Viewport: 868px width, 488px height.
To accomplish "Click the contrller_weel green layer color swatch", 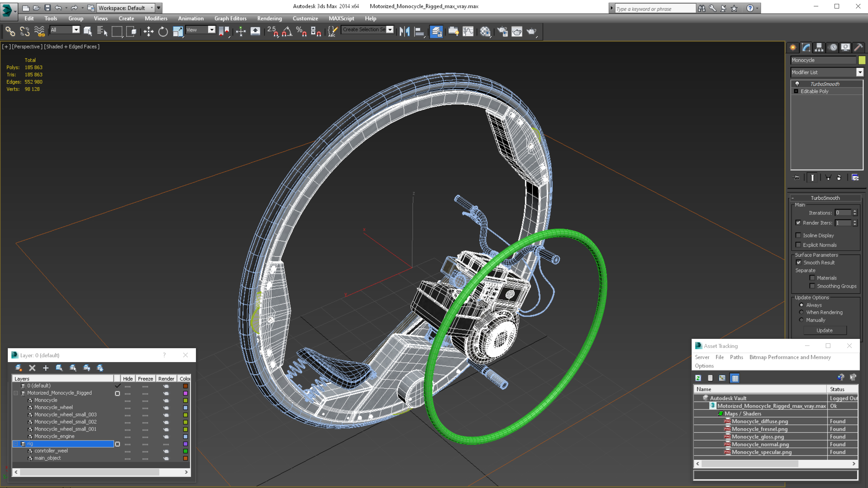I will pos(185,451).
